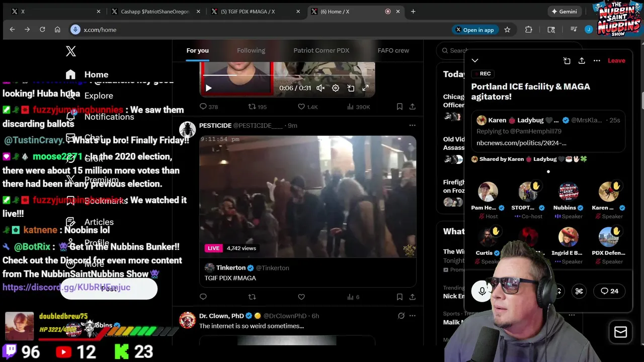Click the X logo in the sidebar
Image resolution: width=644 pixels, height=362 pixels.
pyautogui.click(x=71, y=51)
